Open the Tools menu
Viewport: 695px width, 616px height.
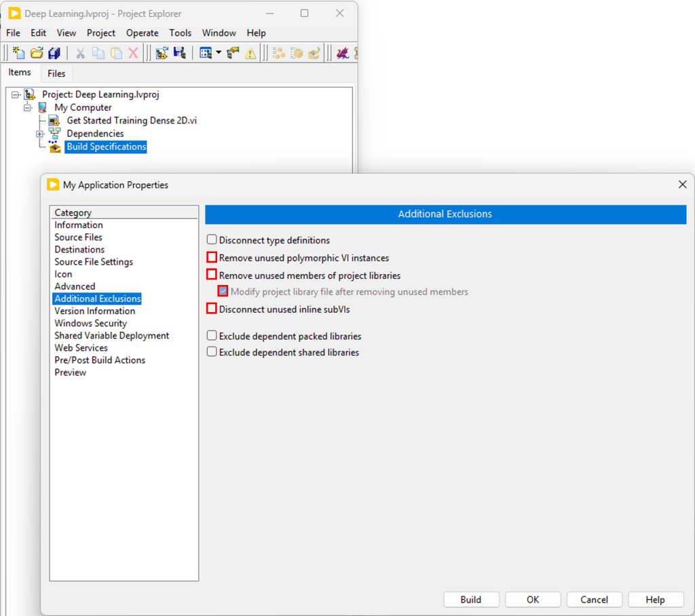click(x=180, y=33)
